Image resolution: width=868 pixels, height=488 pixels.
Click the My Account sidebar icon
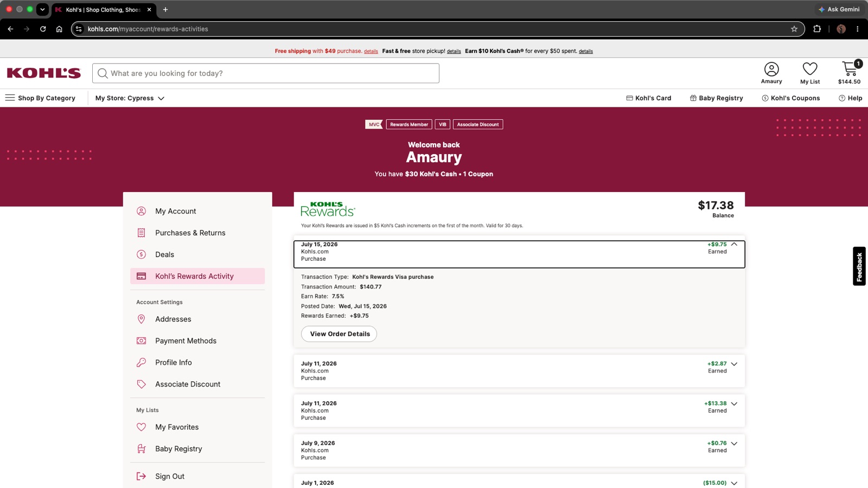(141, 211)
